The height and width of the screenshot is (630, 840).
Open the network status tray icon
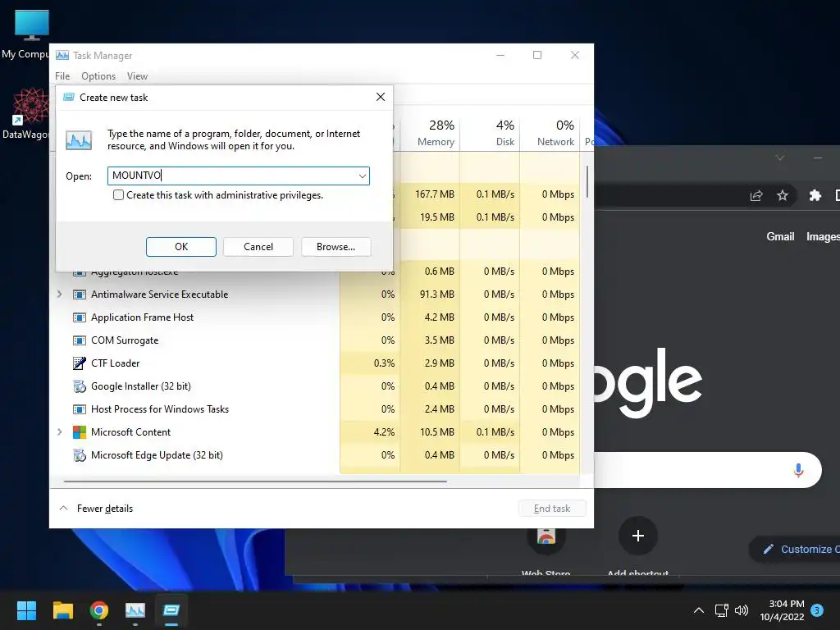coord(721,610)
